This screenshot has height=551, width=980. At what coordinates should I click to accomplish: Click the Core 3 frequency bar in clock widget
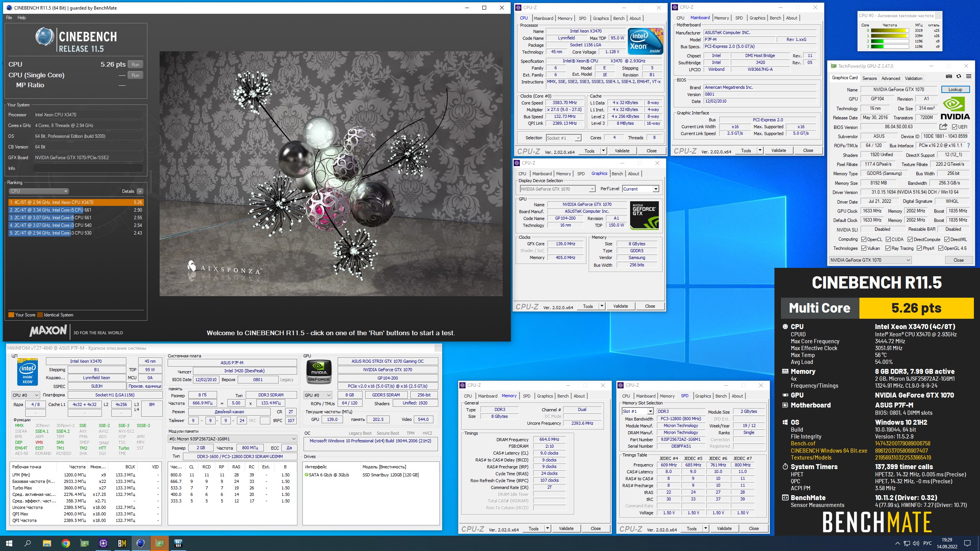click(890, 47)
